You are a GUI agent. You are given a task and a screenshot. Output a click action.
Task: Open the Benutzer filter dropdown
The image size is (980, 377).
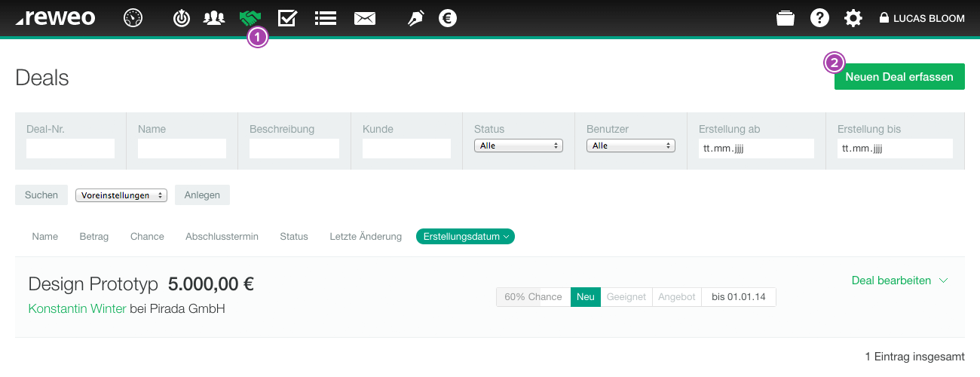631,146
